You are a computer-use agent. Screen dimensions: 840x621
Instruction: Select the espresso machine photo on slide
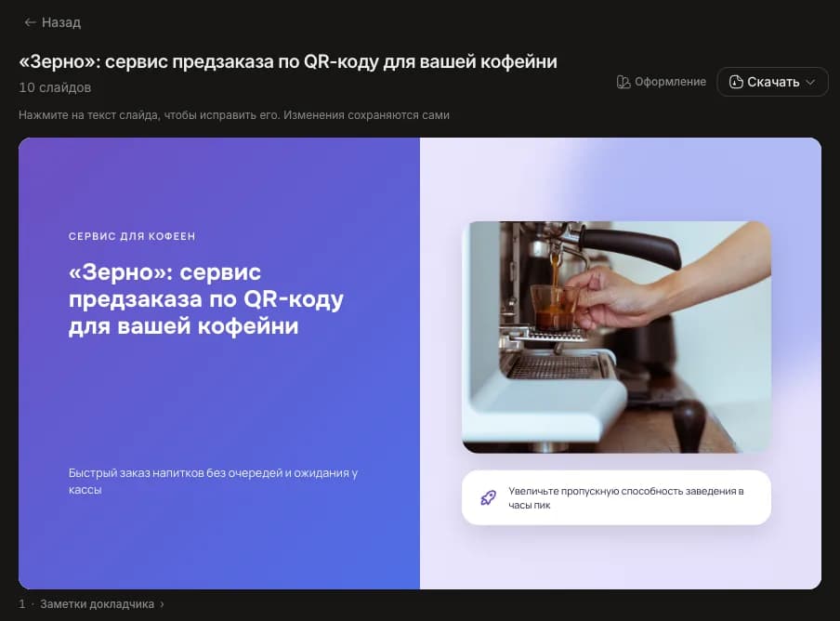point(617,337)
